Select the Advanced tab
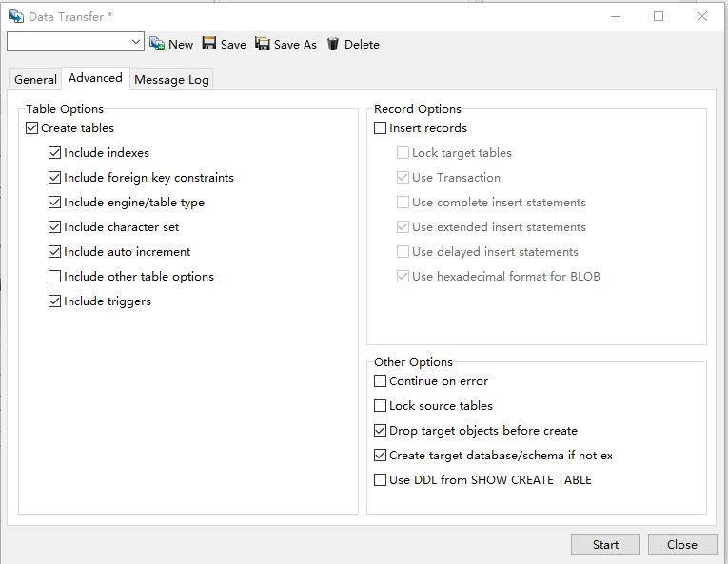Screen dimensions: 728x564 tap(95, 78)
